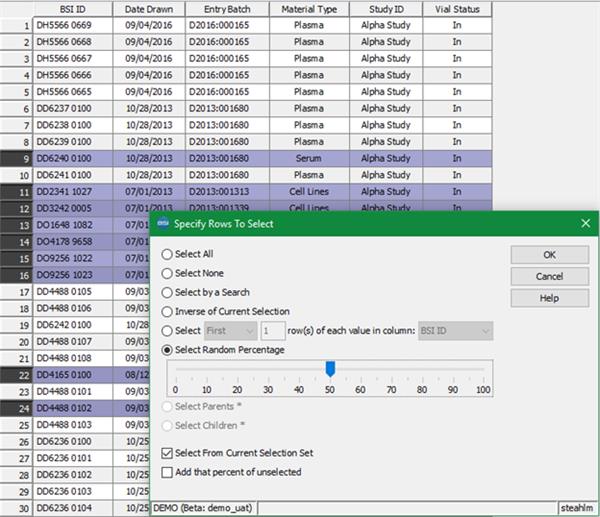600x517 pixels.
Task: Click cell DD6241 0100
Action: click(x=73, y=175)
